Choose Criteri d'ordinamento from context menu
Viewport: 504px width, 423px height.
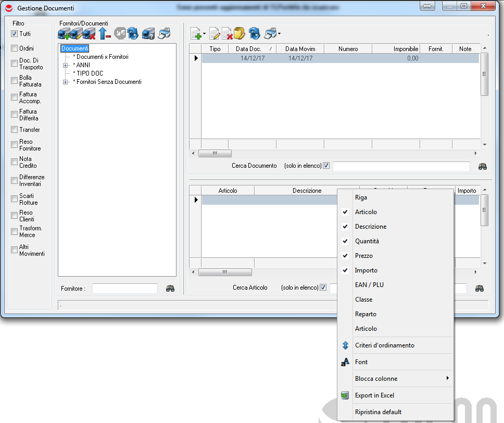pyautogui.click(x=384, y=345)
